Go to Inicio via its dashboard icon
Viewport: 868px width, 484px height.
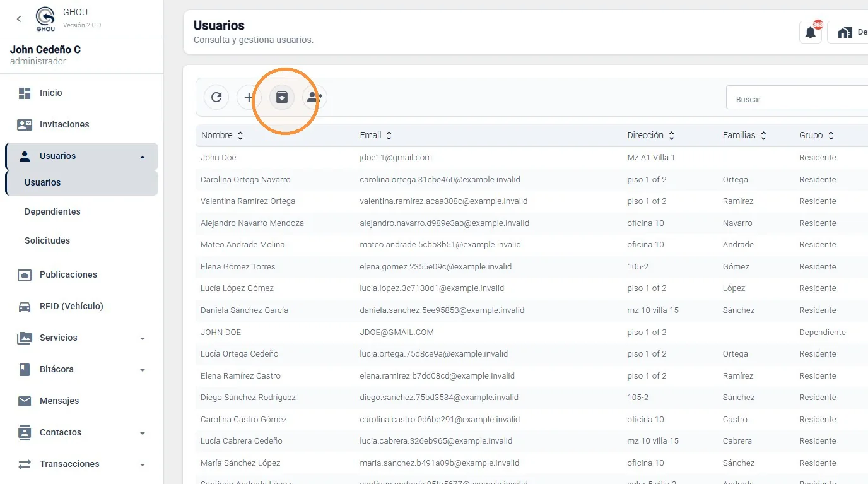coord(25,93)
